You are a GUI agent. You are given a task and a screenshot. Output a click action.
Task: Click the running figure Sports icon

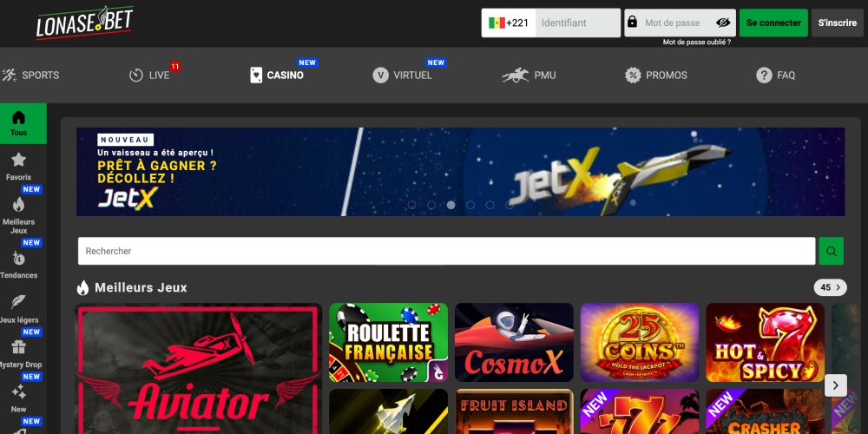click(9, 76)
